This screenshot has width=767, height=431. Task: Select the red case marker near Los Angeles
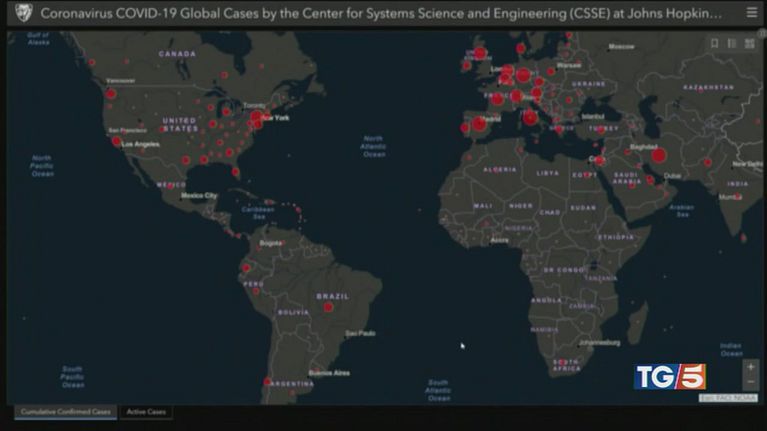pos(117,142)
